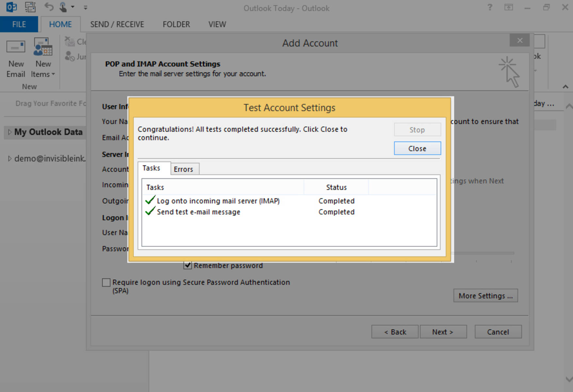Enable Require logon using Secure Password Authentication

(x=106, y=282)
